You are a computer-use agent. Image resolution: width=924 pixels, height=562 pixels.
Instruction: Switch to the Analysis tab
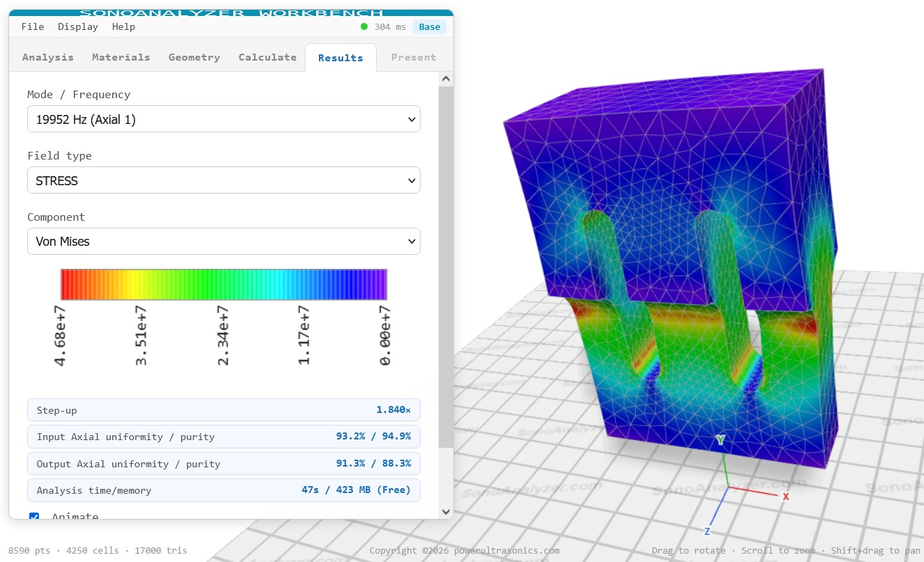click(x=48, y=57)
